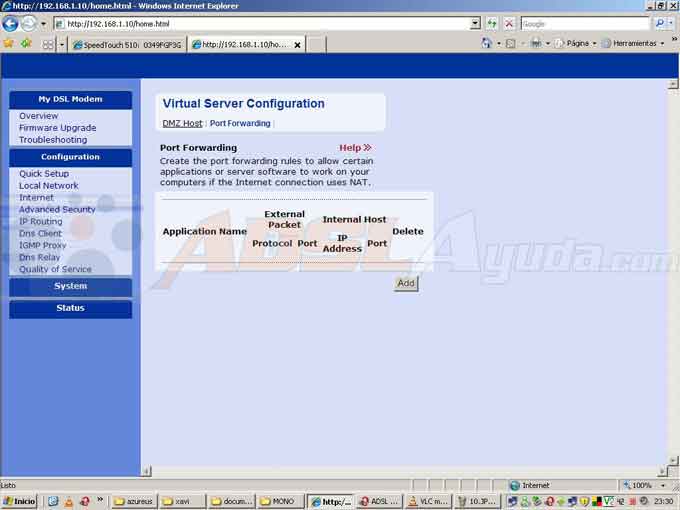Screen dimensions: 680x510
Task: Close the active 192.168.1.10 tab
Action: coord(298,45)
